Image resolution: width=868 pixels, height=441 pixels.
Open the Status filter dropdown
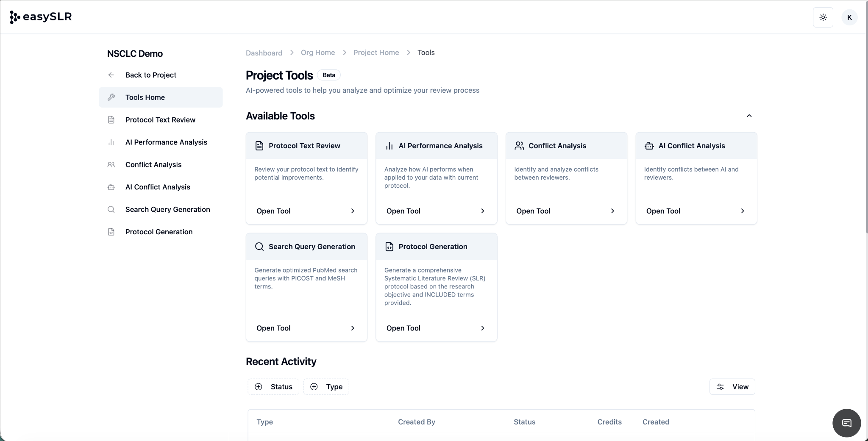click(273, 387)
